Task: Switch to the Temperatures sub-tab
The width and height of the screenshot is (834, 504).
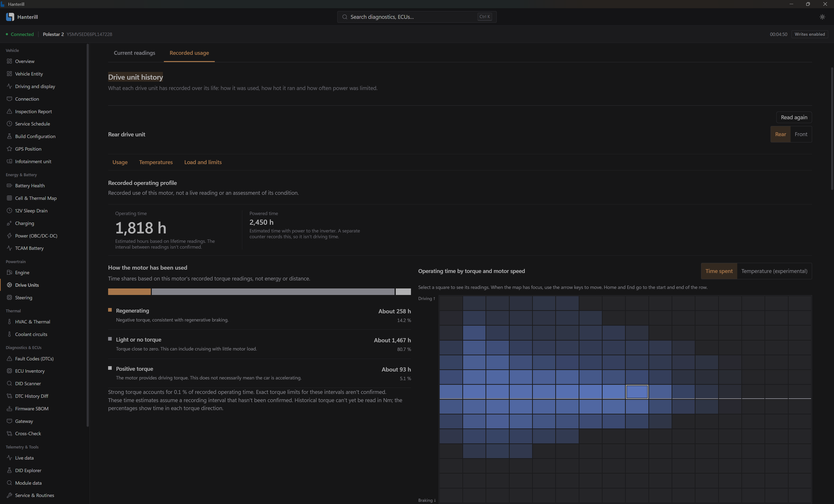Action: pos(156,162)
